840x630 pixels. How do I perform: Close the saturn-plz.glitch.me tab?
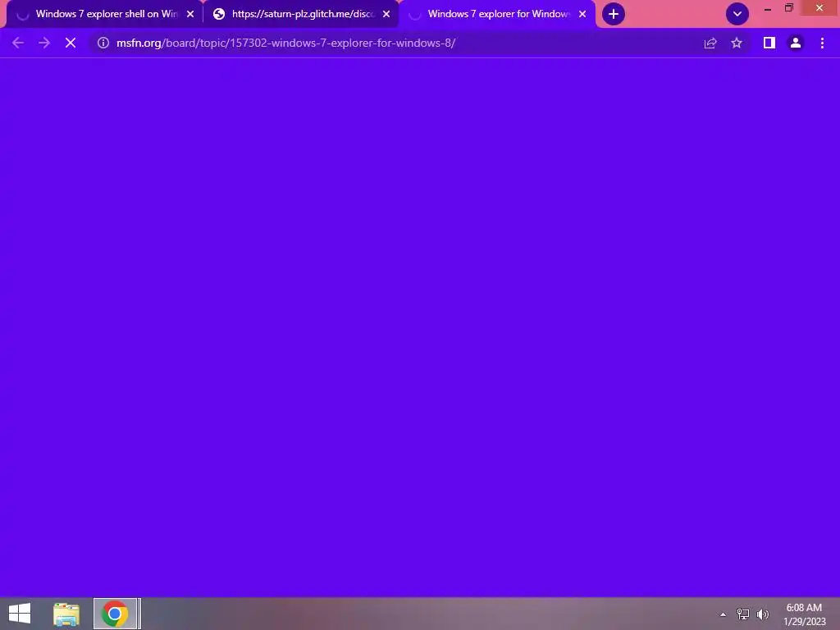386,14
